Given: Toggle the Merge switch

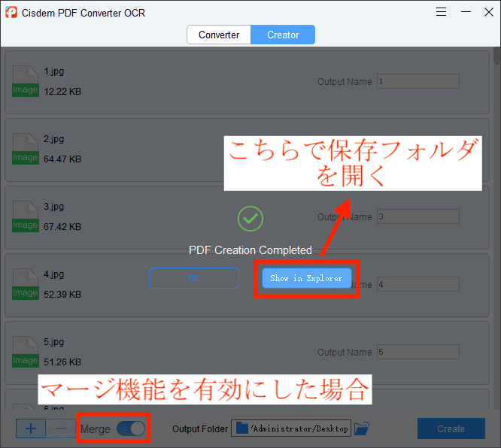Looking at the screenshot, I should click(131, 428).
